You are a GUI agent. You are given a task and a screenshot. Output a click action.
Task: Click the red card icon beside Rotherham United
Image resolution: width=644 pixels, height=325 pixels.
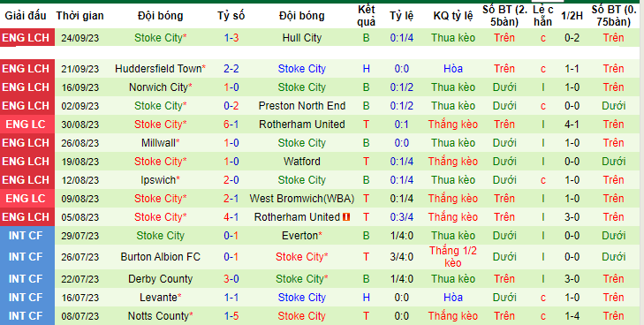tap(345, 217)
